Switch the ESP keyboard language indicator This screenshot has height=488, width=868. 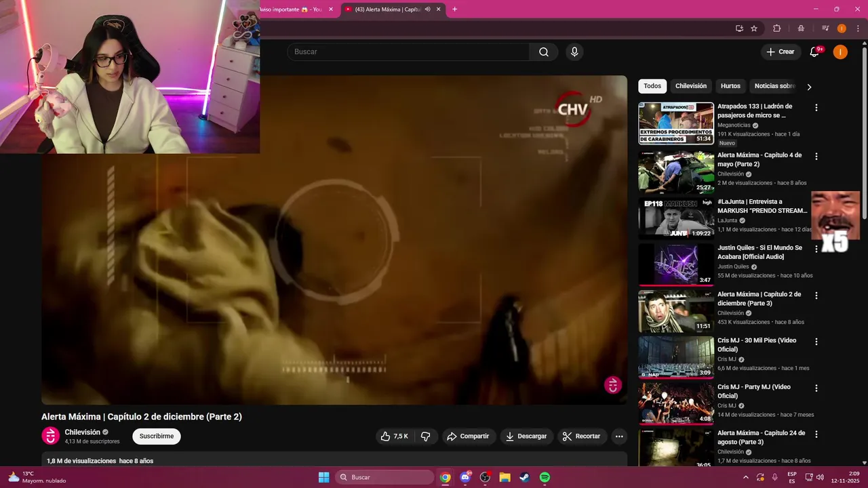tap(792, 477)
